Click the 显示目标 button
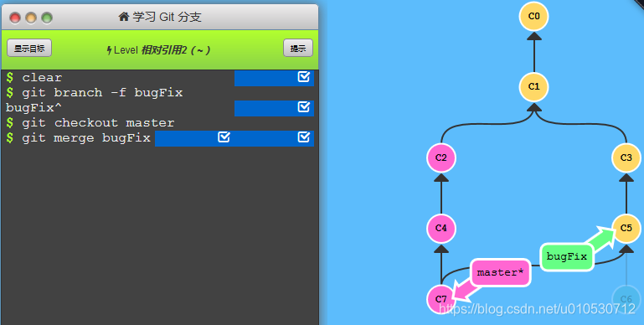This screenshot has width=644, height=325. point(29,48)
